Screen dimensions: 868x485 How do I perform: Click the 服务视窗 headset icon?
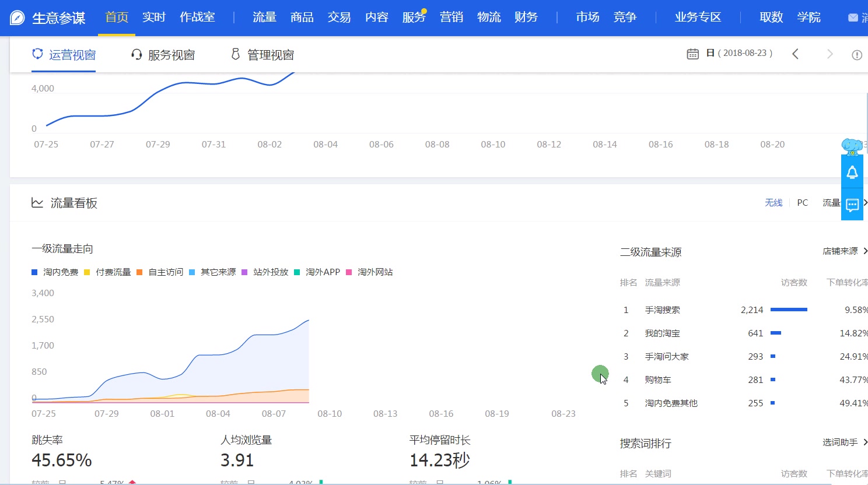pyautogui.click(x=136, y=54)
